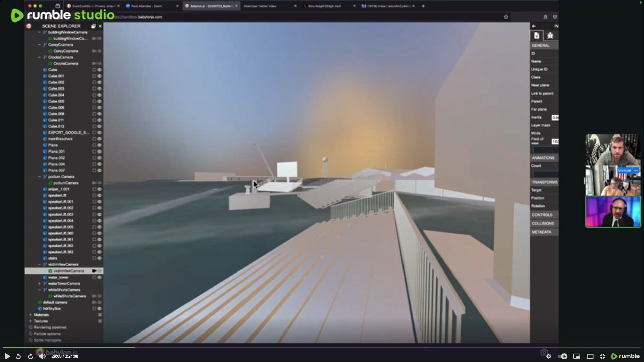Select Sprite managers entry

tap(47, 340)
